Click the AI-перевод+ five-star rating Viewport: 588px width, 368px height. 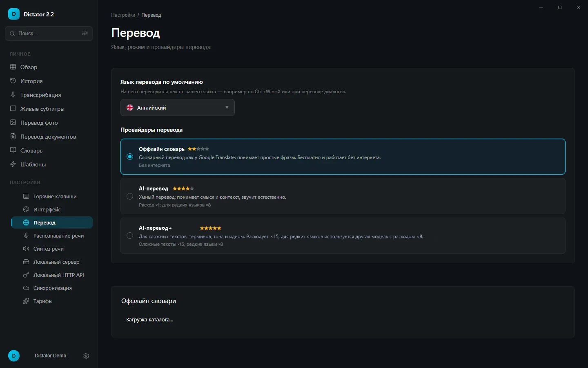[x=210, y=228]
